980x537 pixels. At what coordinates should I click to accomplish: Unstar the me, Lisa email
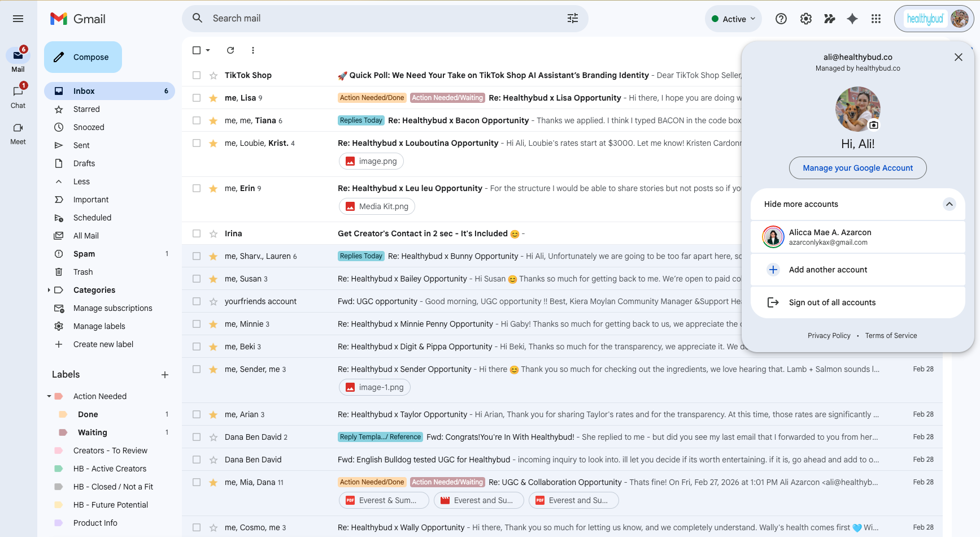click(214, 98)
